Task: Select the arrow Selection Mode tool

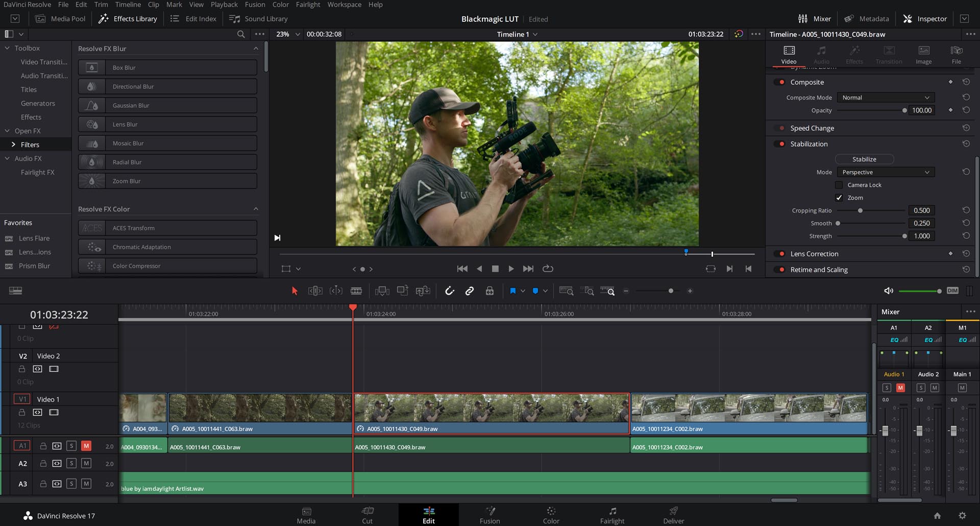Action: [x=295, y=291]
